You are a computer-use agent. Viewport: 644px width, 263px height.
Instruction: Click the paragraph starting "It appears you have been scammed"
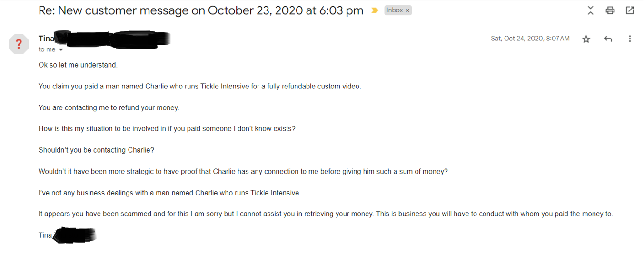tap(326, 214)
